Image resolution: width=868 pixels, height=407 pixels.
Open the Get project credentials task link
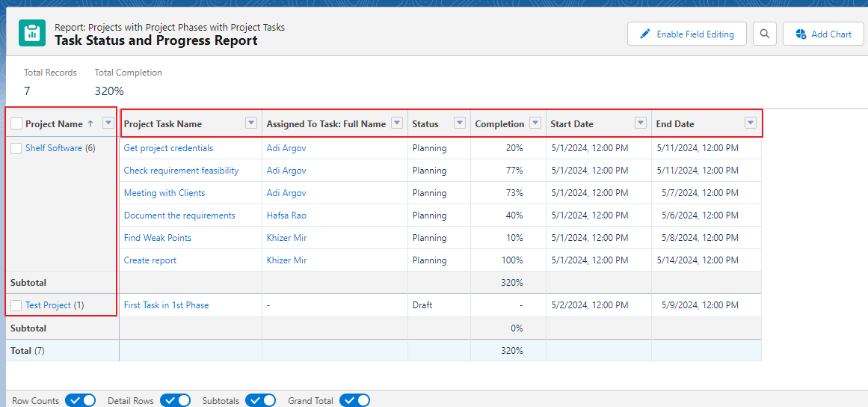pos(168,148)
